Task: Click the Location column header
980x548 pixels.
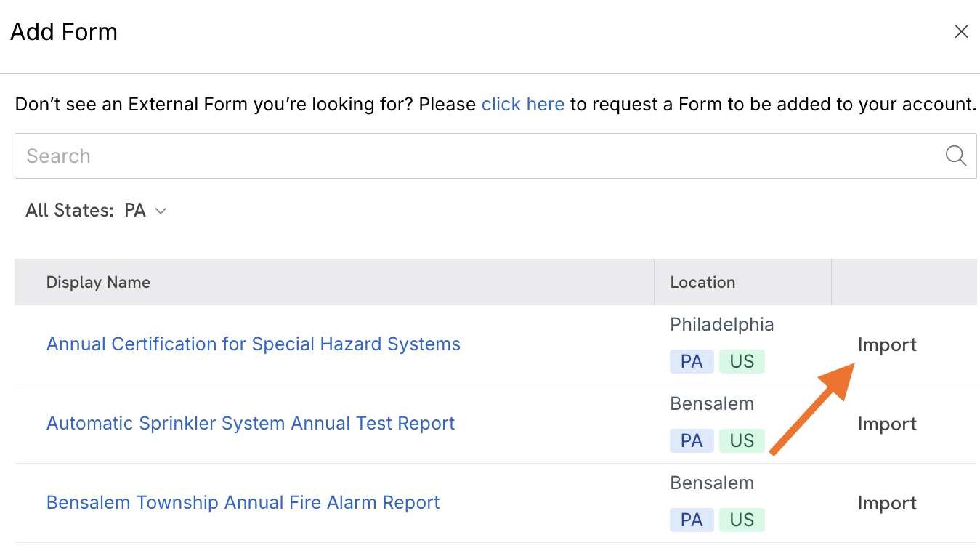Action: pyautogui.click(x=702, y=282)
